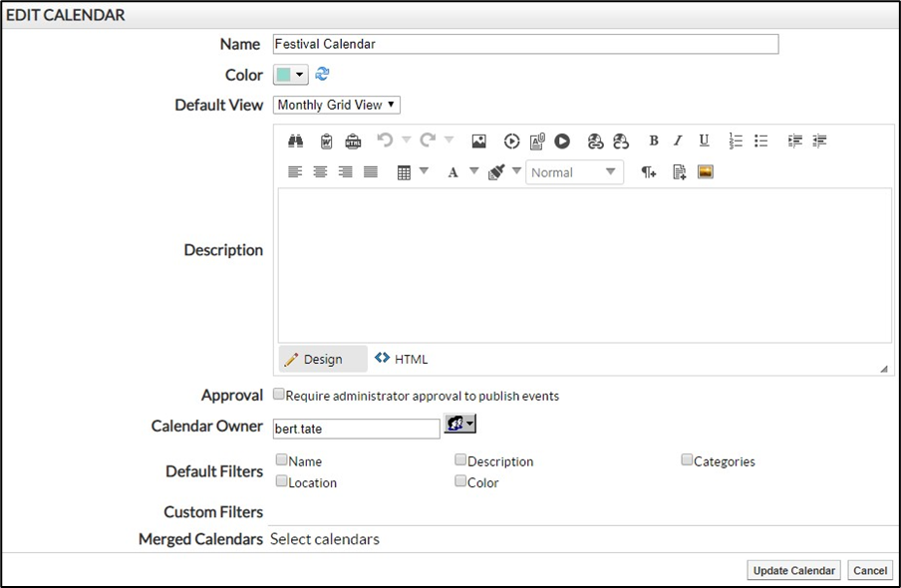Click the Find and Replace binoculars icon
This screenshot has height=588, width=901.
coord(295,142)
